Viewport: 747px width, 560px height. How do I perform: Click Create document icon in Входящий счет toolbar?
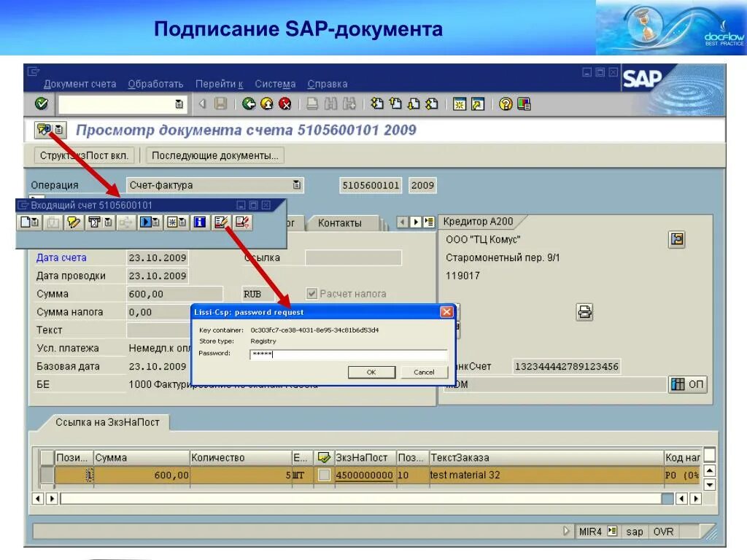coord(26,222)
